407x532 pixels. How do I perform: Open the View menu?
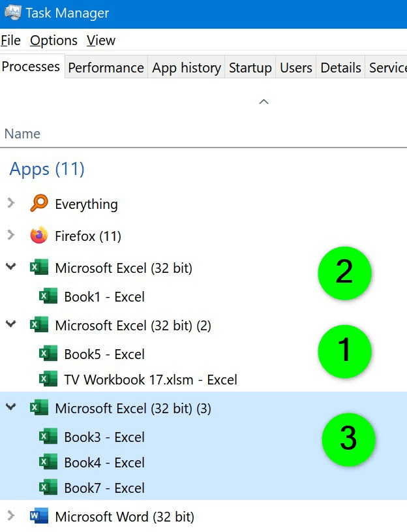point(100,40)
